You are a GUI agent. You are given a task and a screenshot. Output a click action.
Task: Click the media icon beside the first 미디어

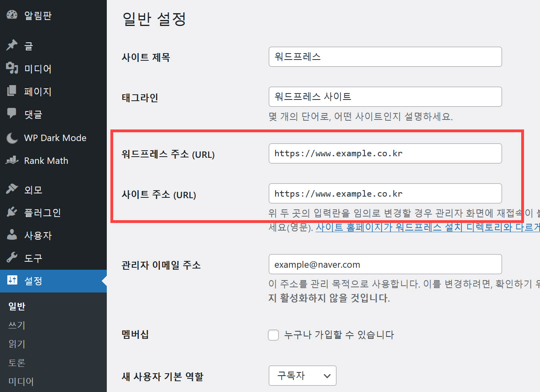[x=12, y=68]
